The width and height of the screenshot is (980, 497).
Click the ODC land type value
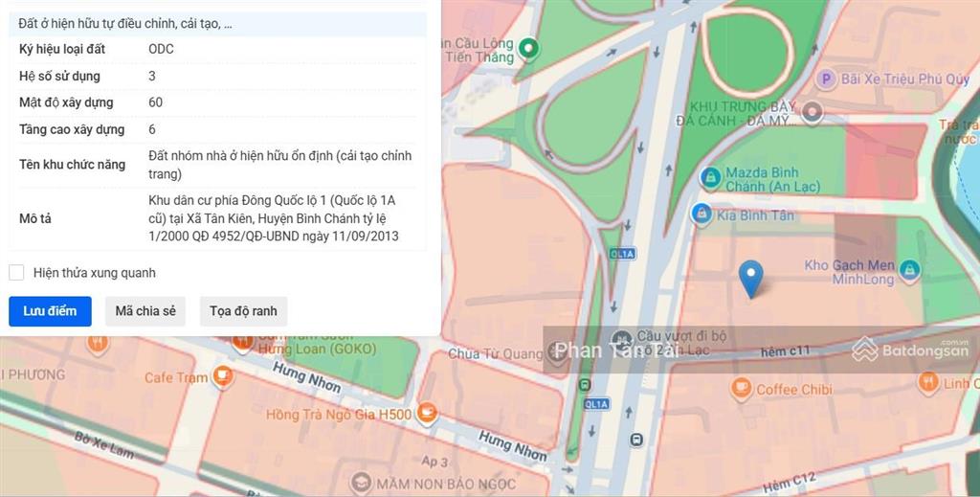click(161, 49)
